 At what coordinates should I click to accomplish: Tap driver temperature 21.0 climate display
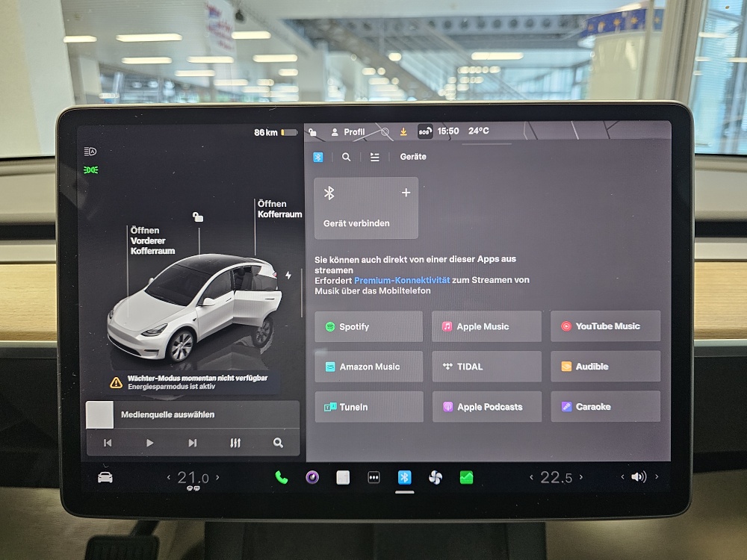[x=193, y=478]
